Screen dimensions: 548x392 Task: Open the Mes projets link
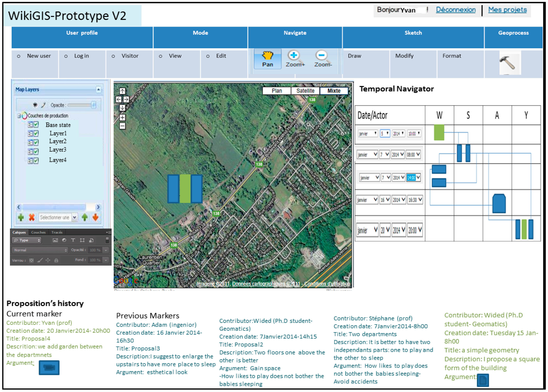point(507,10)
